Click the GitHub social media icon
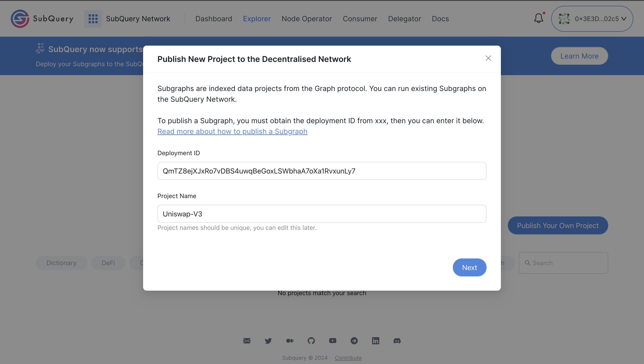 pyautogui.click(x=311, y=341)
